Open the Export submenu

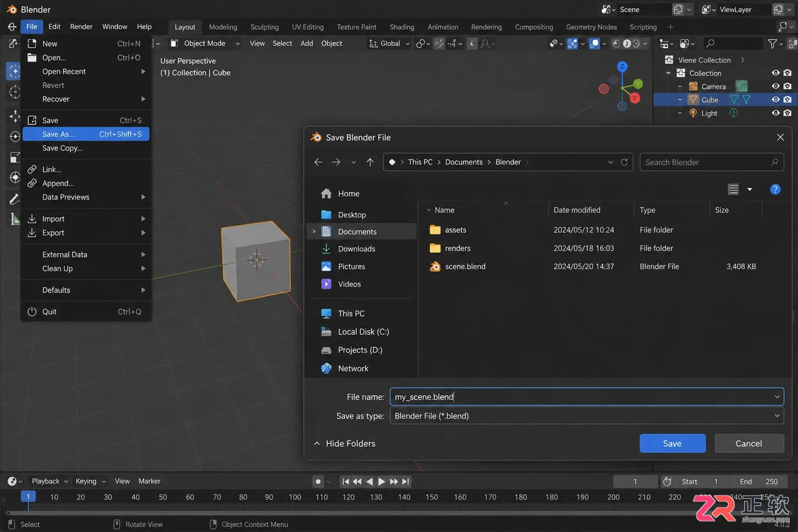(x=86, y=233)
